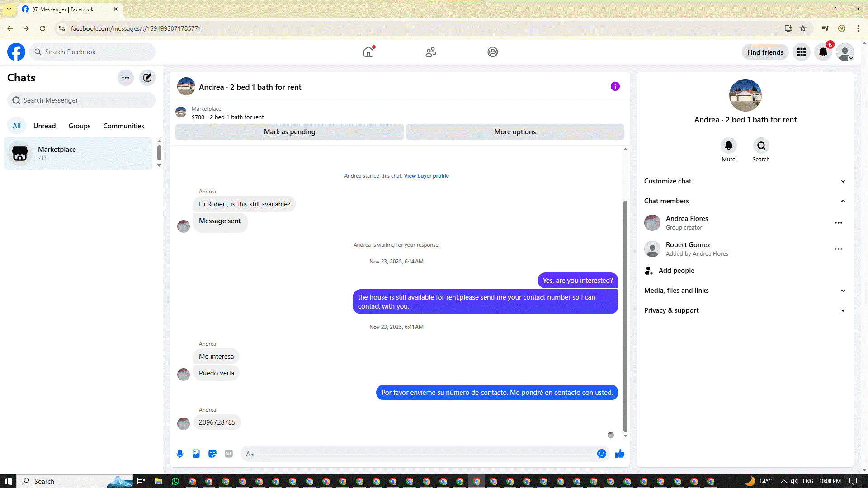Click Robert Gomez member name
This screenshot has height=488, width=868.
[x=688, y=245]
